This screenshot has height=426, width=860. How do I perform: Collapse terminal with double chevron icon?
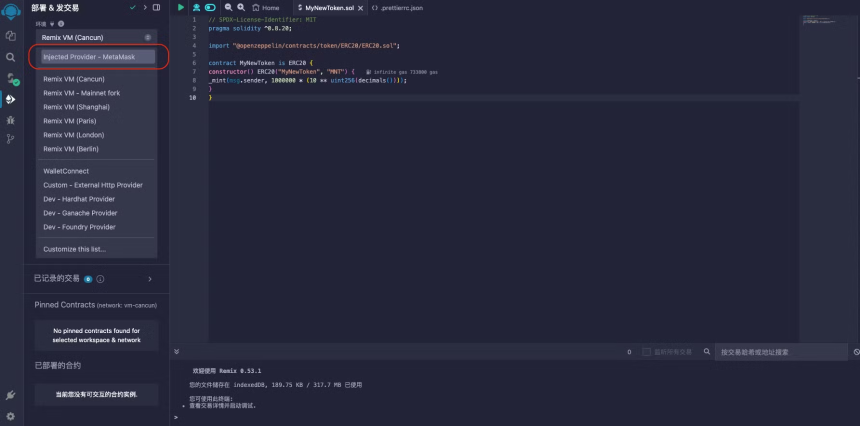pos(177,351)
